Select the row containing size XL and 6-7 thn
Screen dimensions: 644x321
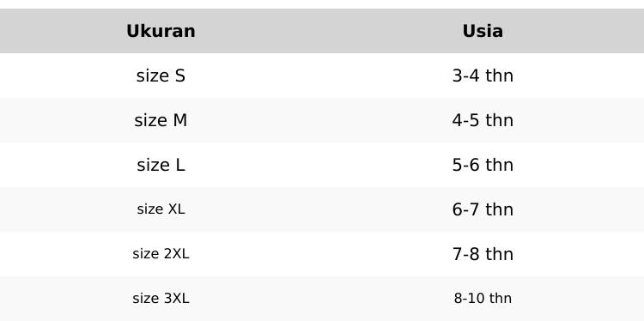[x=322, y=209]
